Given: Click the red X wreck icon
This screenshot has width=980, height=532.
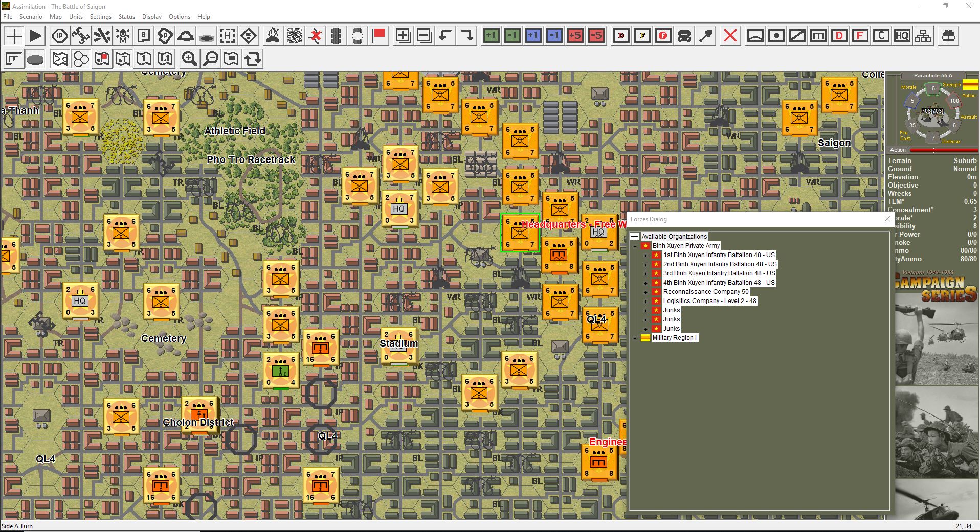Looking at the screenshot, I should [316, 36].
